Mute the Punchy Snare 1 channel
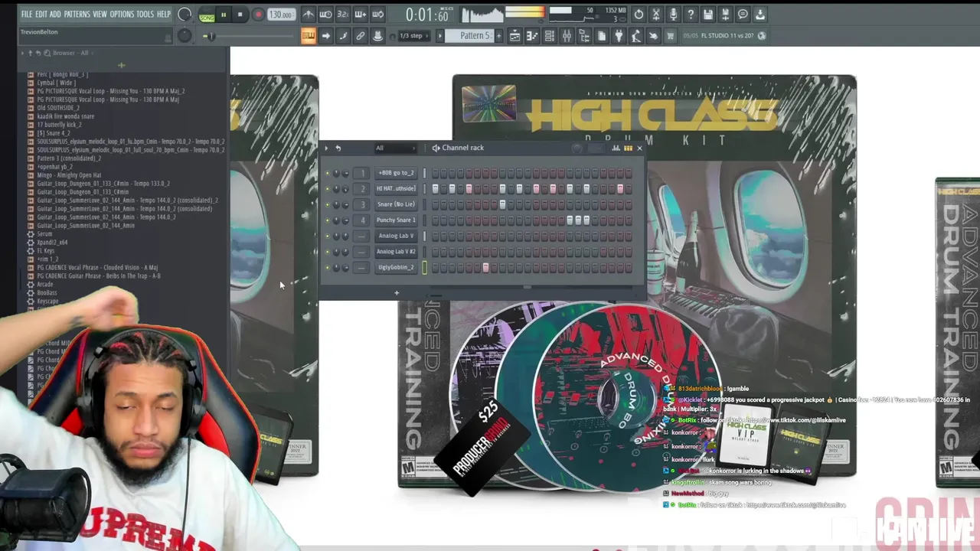The height and width of the screenshot is (551, 980). tap(328, 220)
